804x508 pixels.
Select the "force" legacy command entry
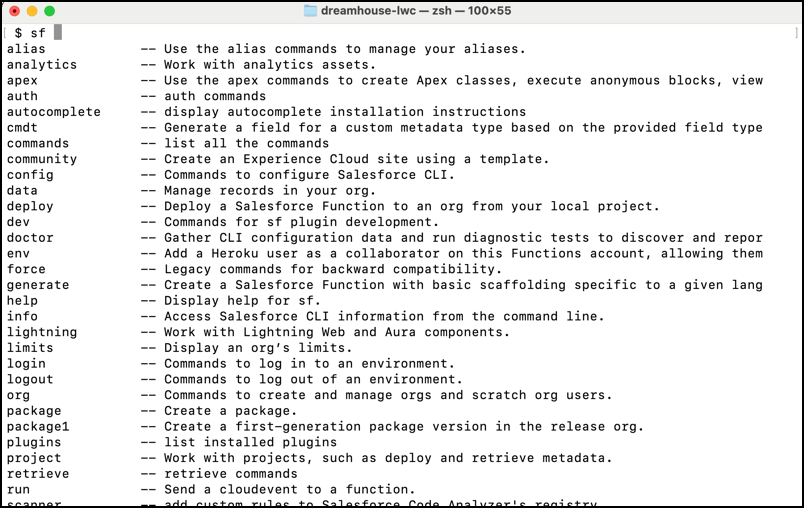coord(26,269)
